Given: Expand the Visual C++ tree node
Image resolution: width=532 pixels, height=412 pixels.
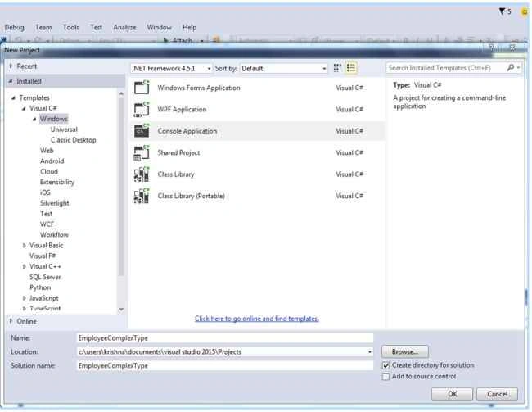Looking at the screenshot, I should click(x=24, y=266).
